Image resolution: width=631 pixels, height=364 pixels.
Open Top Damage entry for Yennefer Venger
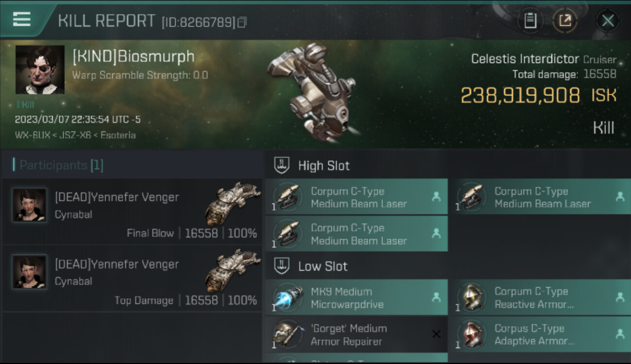132,279
